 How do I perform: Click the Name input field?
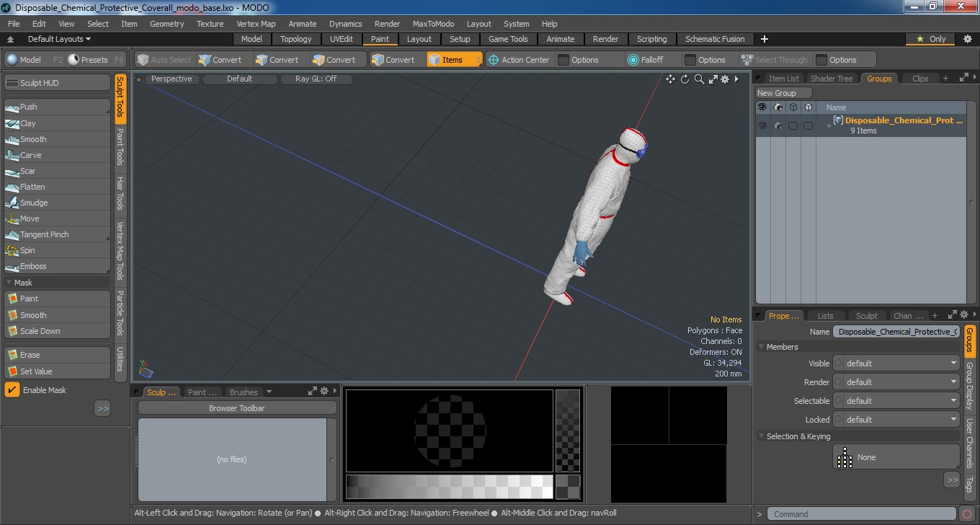click(x=896, y=332)
